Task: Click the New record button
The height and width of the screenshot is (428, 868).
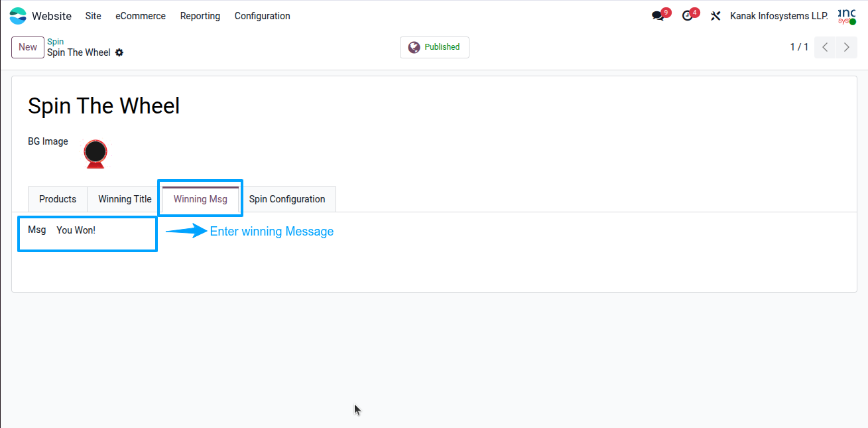Action: point(28,47)
